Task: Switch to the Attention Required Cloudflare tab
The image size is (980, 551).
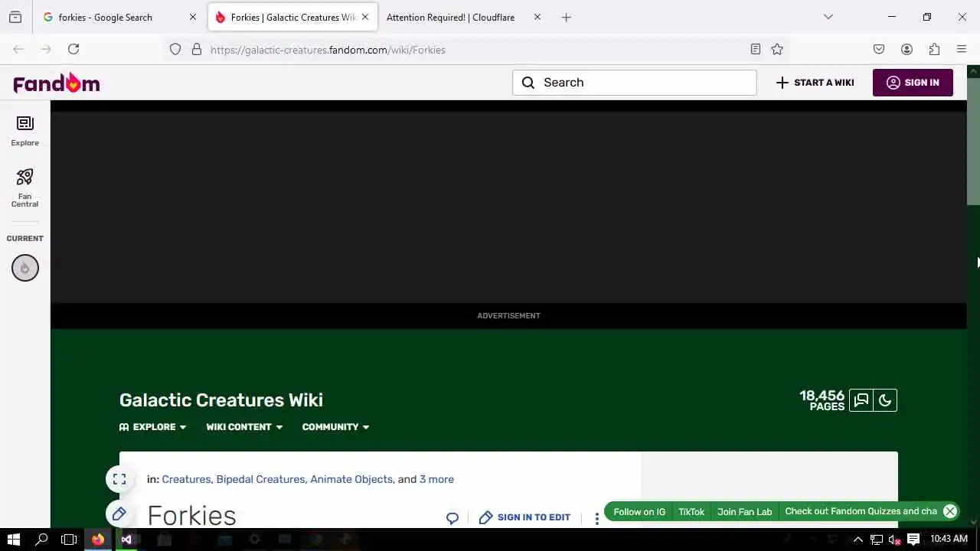Action: (x=450, y=17)
